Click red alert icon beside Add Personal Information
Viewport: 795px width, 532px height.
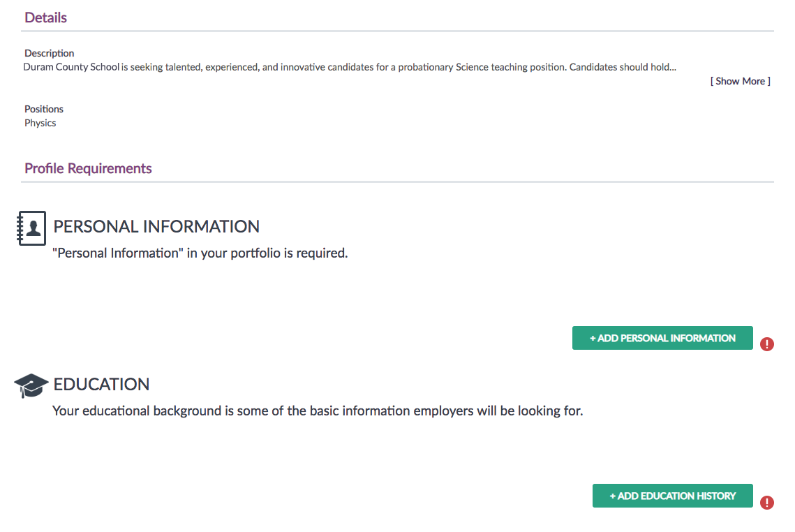click(x=766, y=344)
